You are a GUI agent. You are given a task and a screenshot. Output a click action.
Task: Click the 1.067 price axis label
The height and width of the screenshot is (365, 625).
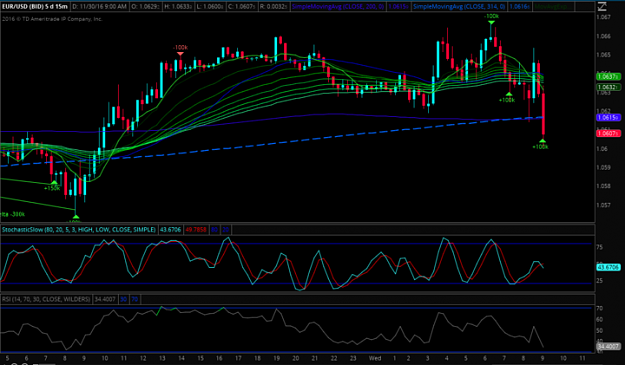pyautogui.click(x=603, y=17)
